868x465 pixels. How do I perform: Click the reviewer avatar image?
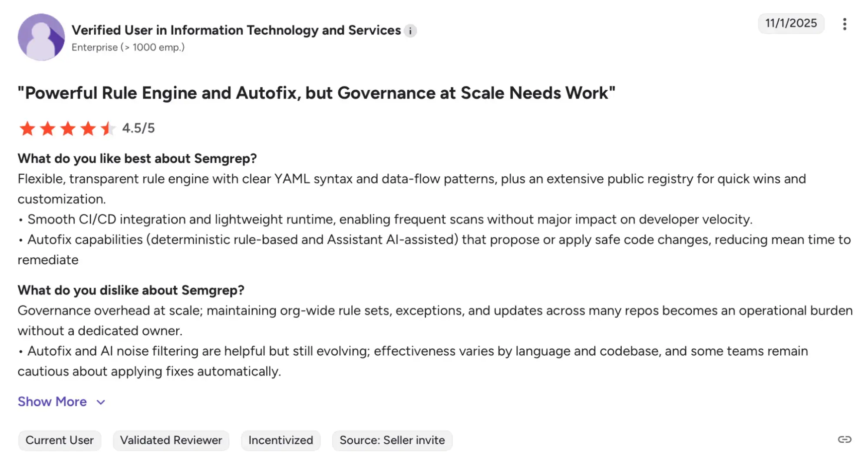pyautogui.click(x=41, y=37)
